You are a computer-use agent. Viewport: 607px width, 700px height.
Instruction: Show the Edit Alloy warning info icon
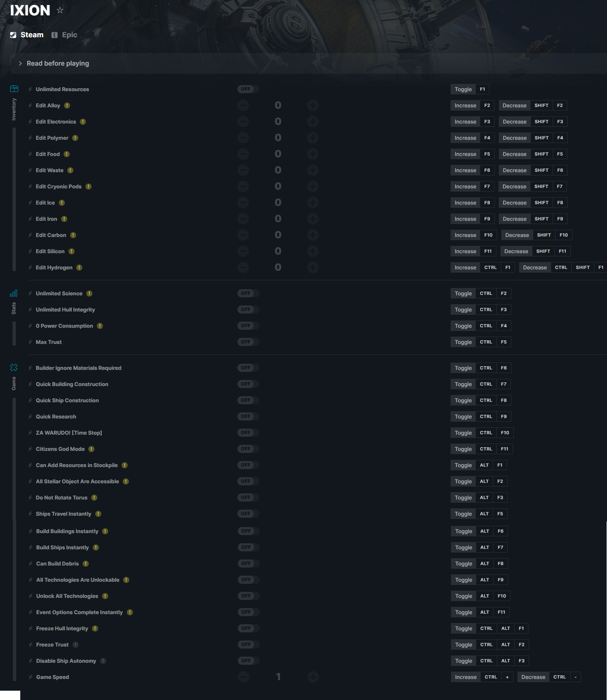[x=67, y=105]
